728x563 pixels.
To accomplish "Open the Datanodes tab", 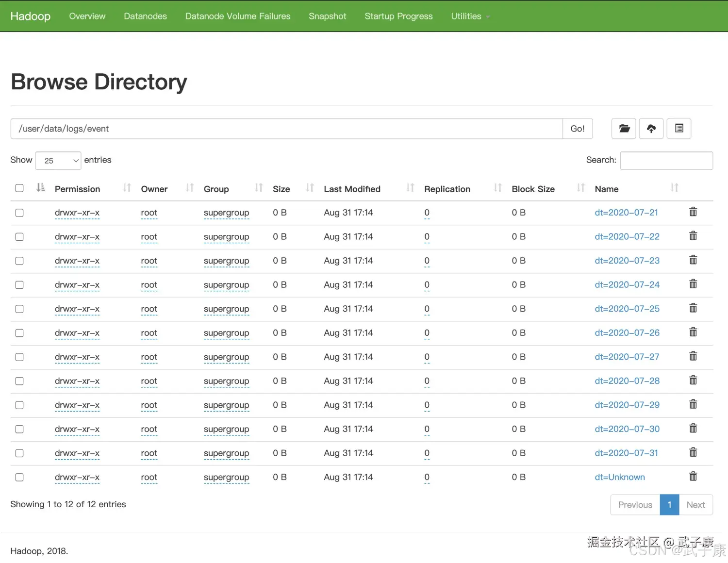I will pos(145,16).
